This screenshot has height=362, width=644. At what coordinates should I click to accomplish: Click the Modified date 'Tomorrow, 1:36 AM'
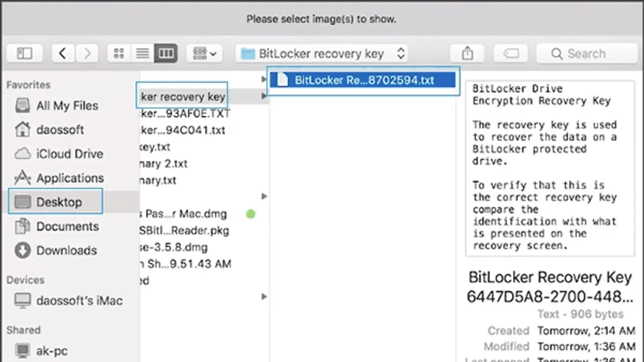(587, 346)
